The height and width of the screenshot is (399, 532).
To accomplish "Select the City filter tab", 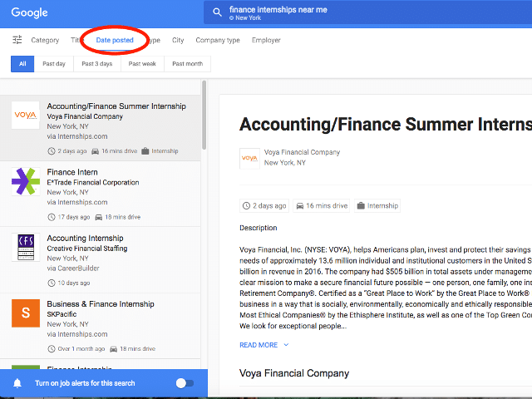I will (178, 40).
